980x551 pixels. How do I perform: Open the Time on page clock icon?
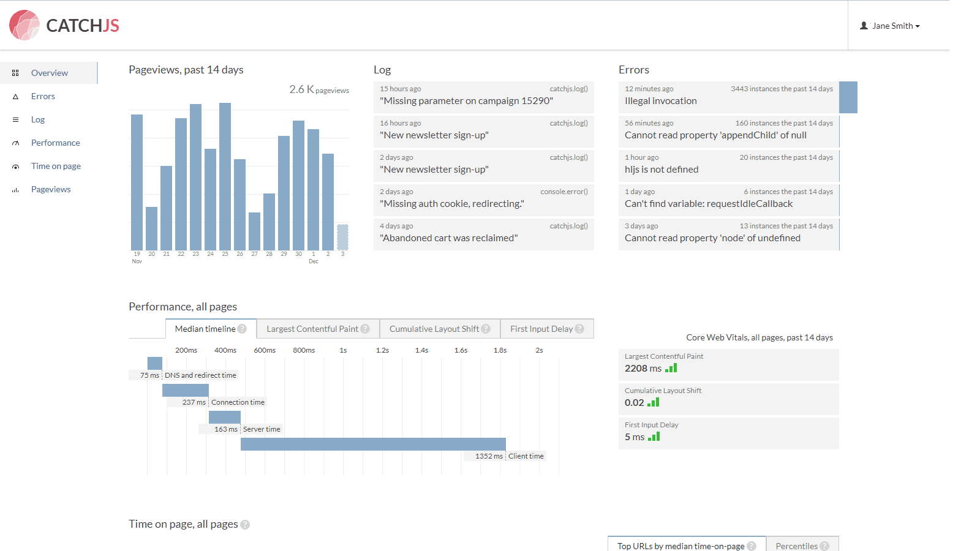pos(15,165)
